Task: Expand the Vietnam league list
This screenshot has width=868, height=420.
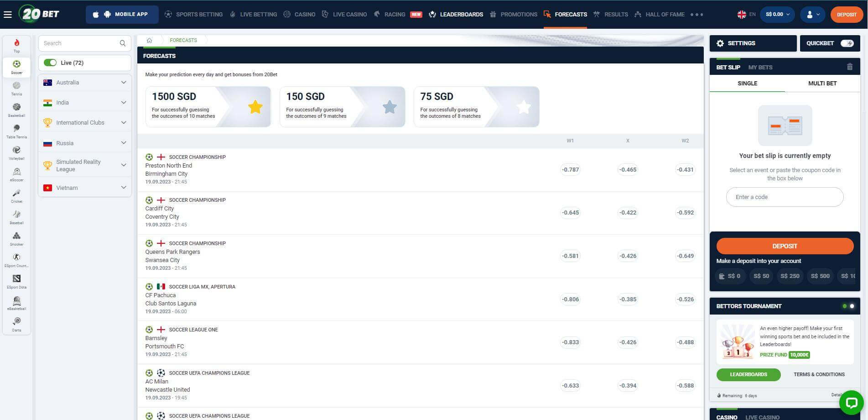Action: 85,188
